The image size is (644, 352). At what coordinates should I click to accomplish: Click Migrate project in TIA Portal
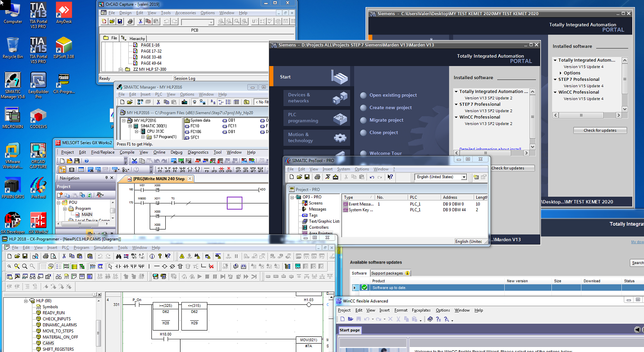[x=386, y=120]
